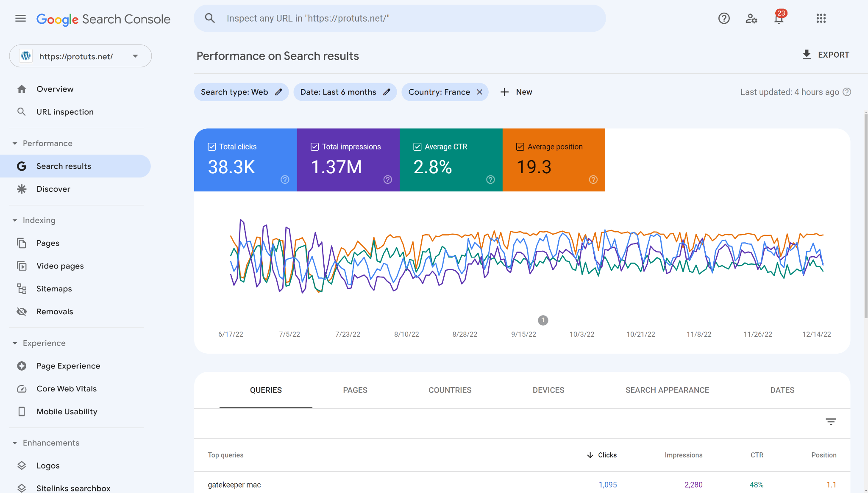Open the Google apps grid launcher
Screen dimensions: 868x493
coord(821,18)
